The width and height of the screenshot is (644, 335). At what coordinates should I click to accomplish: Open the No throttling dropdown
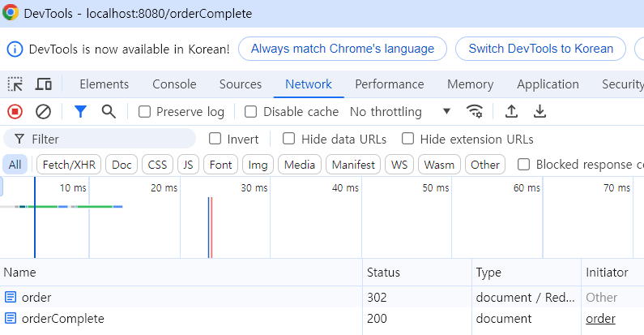(x=400, y=112)
